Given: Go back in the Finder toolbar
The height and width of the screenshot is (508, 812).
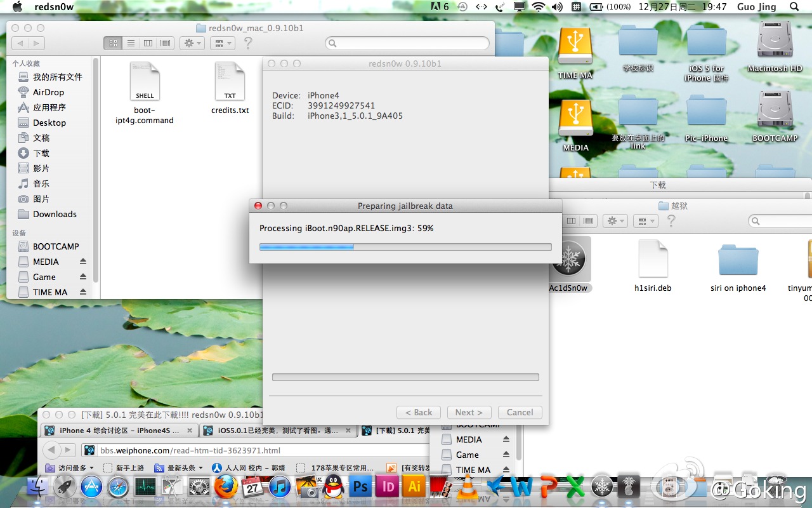Looking at the screenshot, I should (20, 43).
